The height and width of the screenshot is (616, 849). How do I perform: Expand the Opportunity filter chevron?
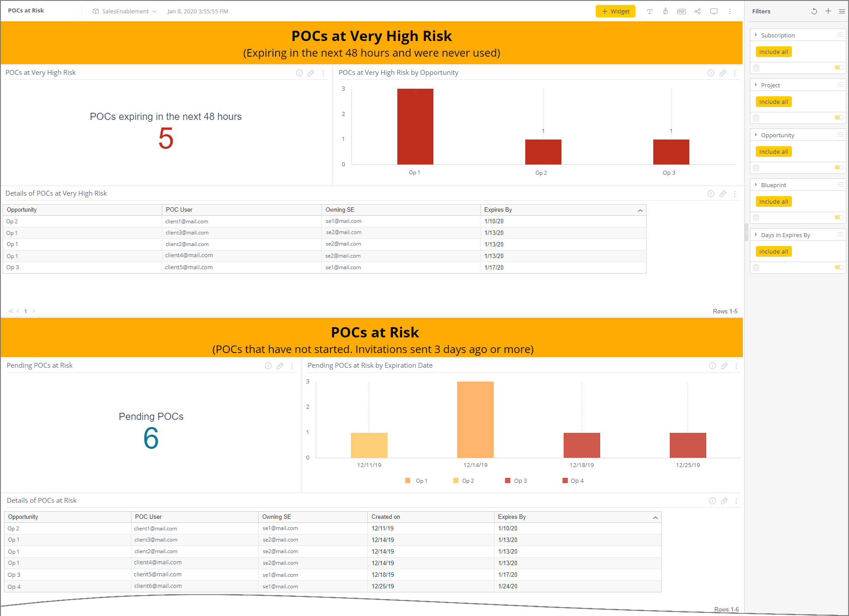tap(756, 135)
